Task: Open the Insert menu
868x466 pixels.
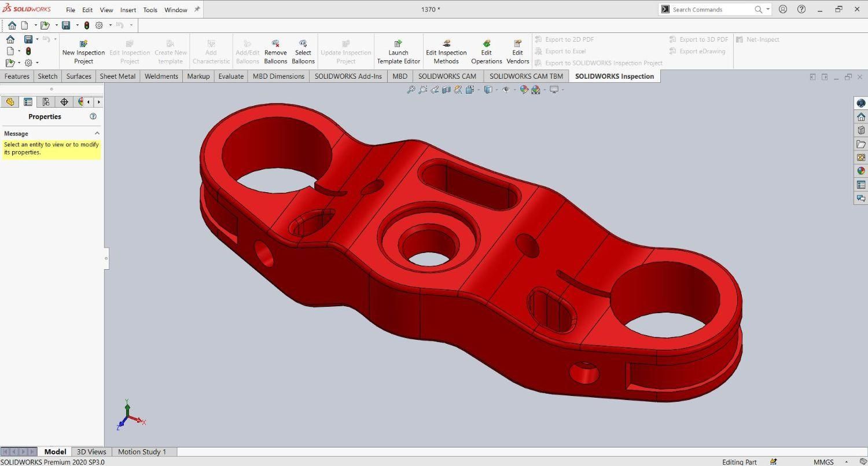Action: pos(128,10)
